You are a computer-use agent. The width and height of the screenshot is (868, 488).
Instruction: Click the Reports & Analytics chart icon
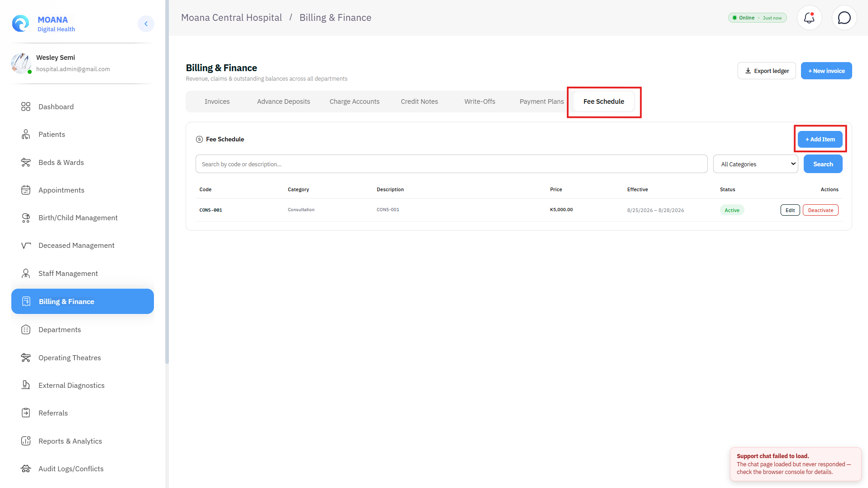26,441
